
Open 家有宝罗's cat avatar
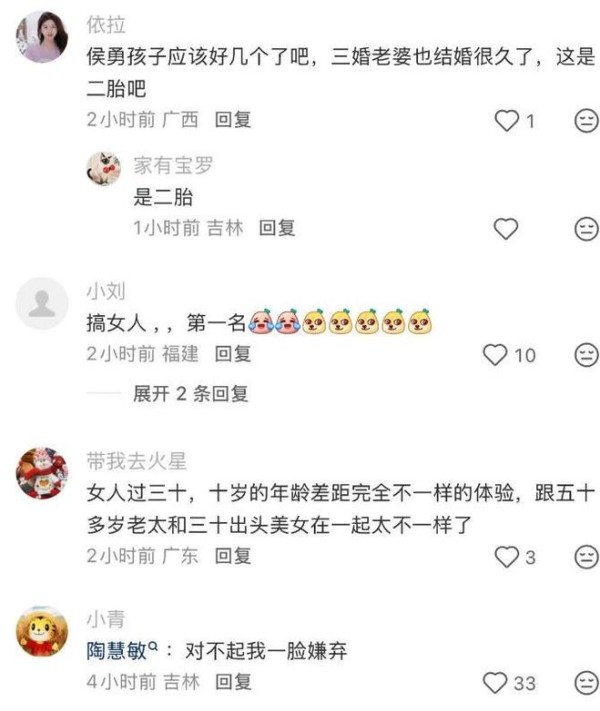pos(104,168)
